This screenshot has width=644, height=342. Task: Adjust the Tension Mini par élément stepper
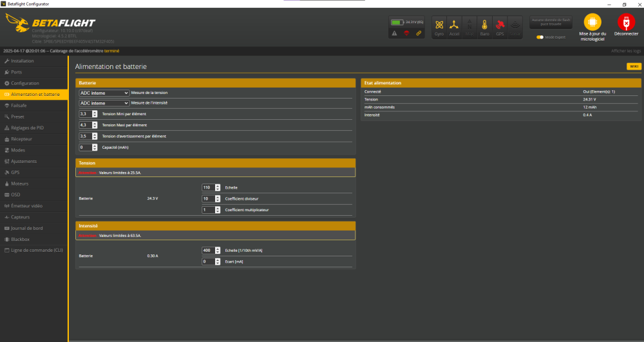[94, 114]
